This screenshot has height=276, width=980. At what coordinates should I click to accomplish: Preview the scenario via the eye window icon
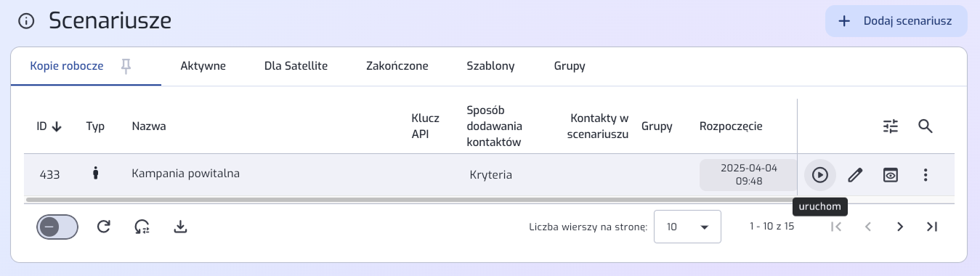click(890, 174)
